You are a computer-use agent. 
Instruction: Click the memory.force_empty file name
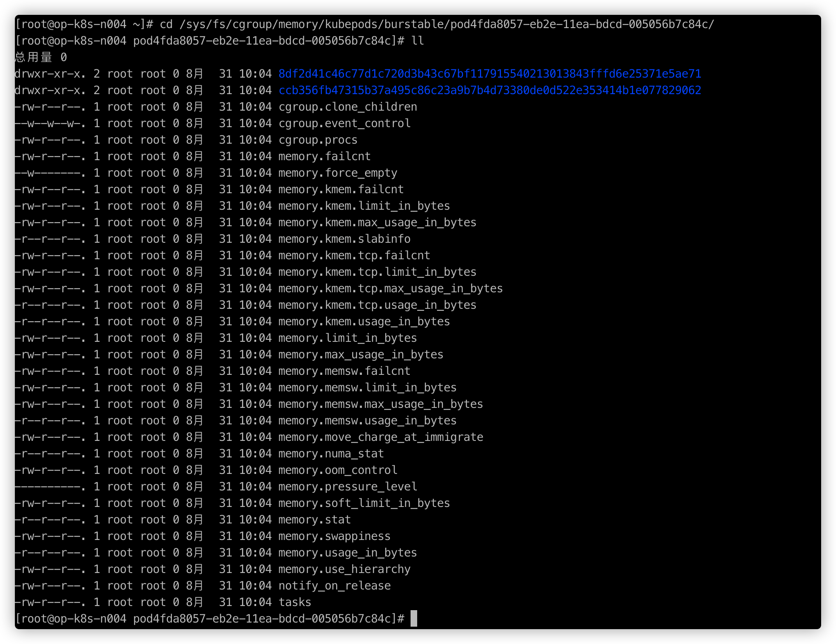337,173
